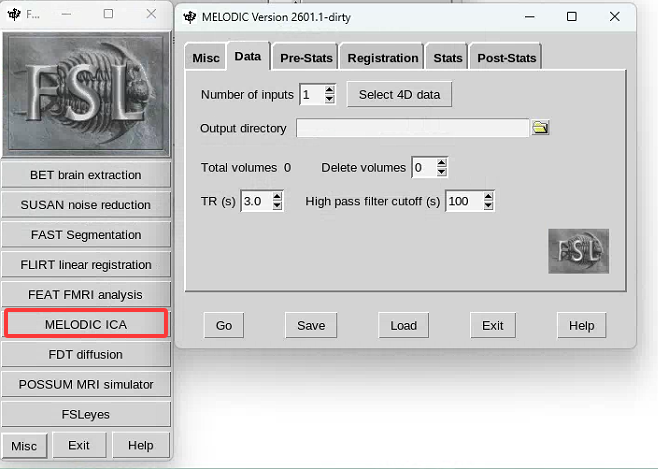Click the TR (s) value field
The height and width of the screenshot is (469, 658).
click(256, 201)
